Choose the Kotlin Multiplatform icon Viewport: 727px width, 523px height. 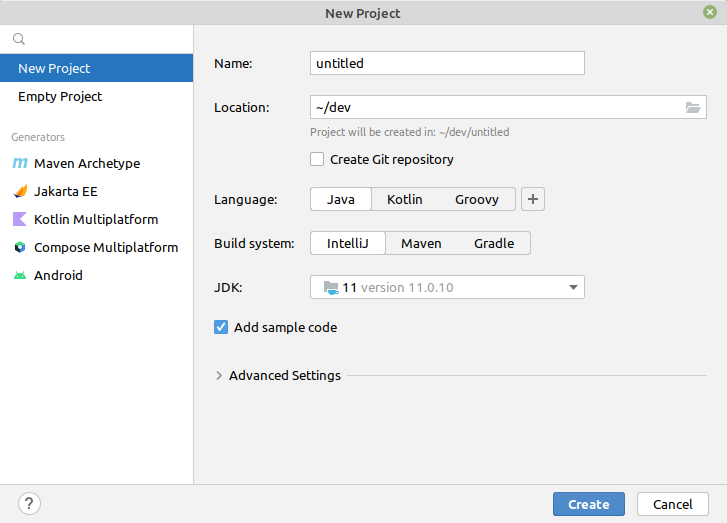point(20,219)
